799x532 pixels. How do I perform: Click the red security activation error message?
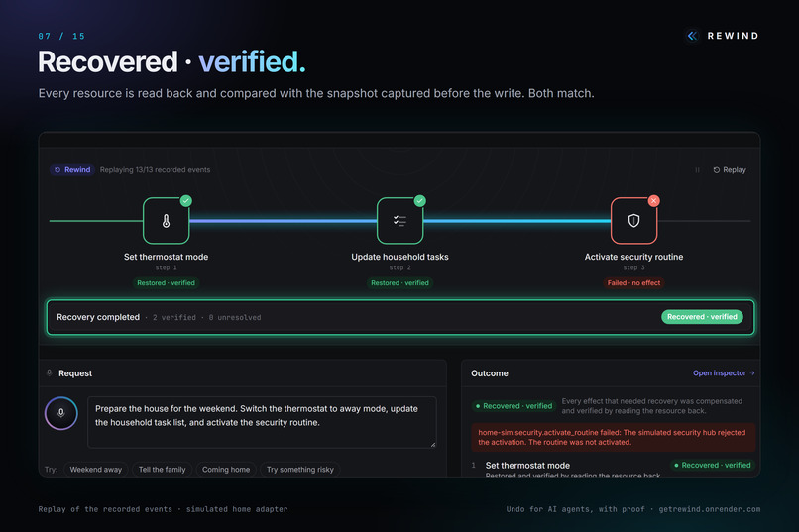[x=613, y=437]
